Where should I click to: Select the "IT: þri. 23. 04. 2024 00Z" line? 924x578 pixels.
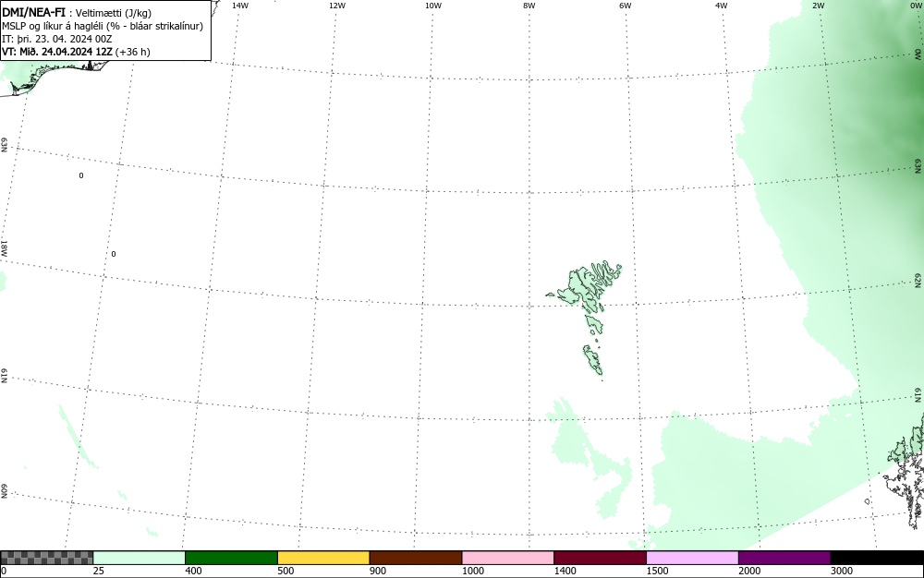pos(57,39)
